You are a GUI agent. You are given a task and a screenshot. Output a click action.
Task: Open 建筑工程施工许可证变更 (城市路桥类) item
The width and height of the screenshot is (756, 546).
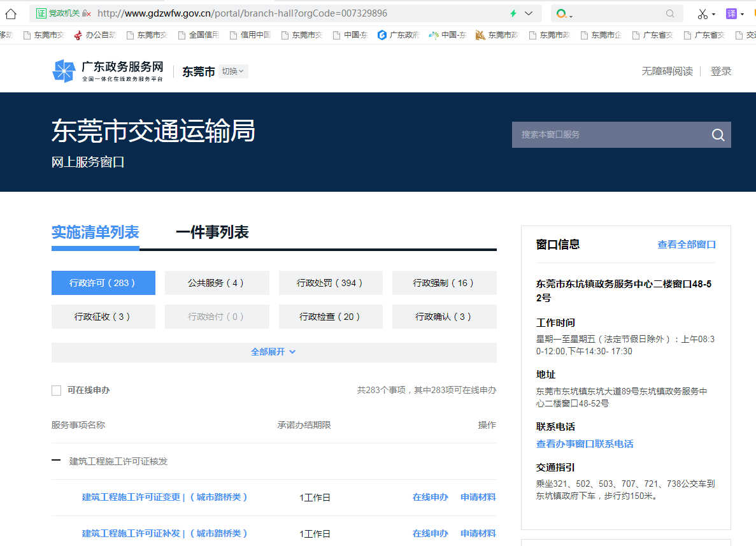pos(164,498)
